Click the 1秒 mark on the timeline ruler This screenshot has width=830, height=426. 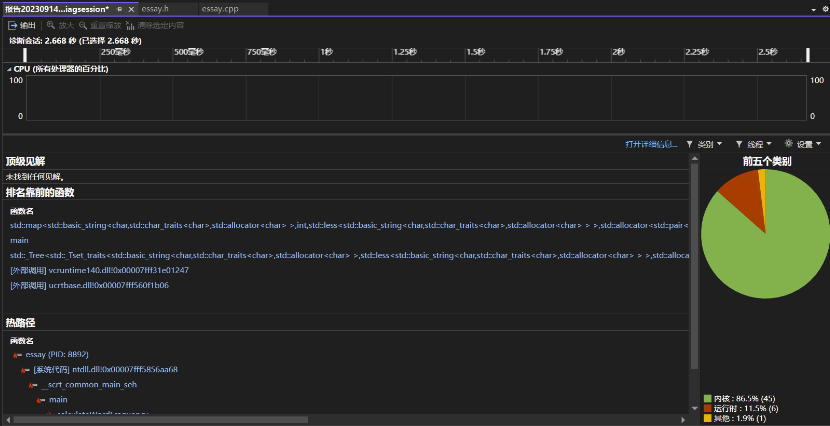326,52
